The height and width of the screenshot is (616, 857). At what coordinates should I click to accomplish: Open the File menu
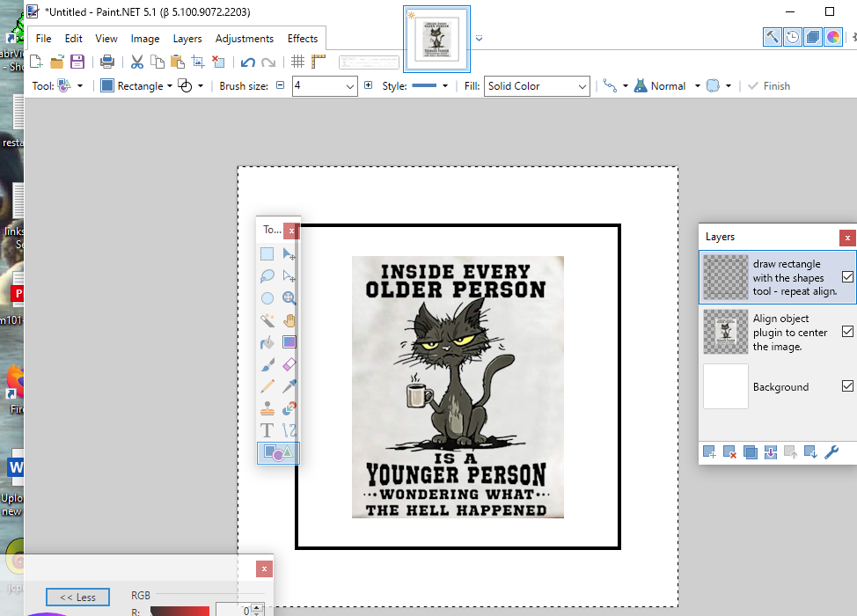click(x=43, y=39)
